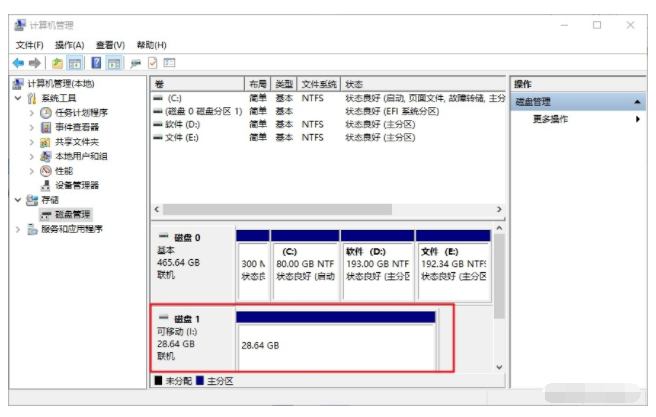Click the Forward arrow in toolbar
The height and width of the screenshot is (417, 656).
(37, 62)
